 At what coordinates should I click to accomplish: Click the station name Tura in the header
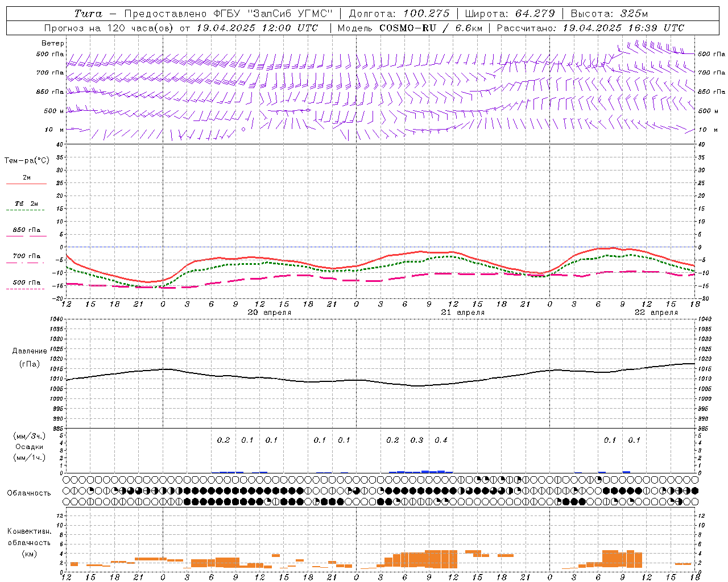(x=88, y=14)
